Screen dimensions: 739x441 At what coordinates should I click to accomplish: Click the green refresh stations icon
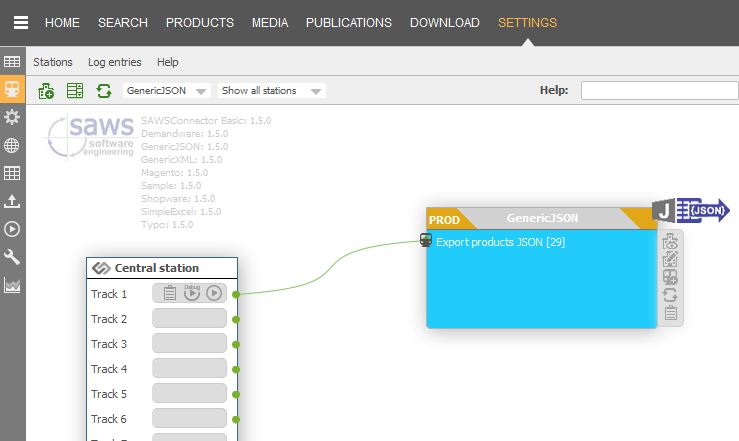point(103,91)
